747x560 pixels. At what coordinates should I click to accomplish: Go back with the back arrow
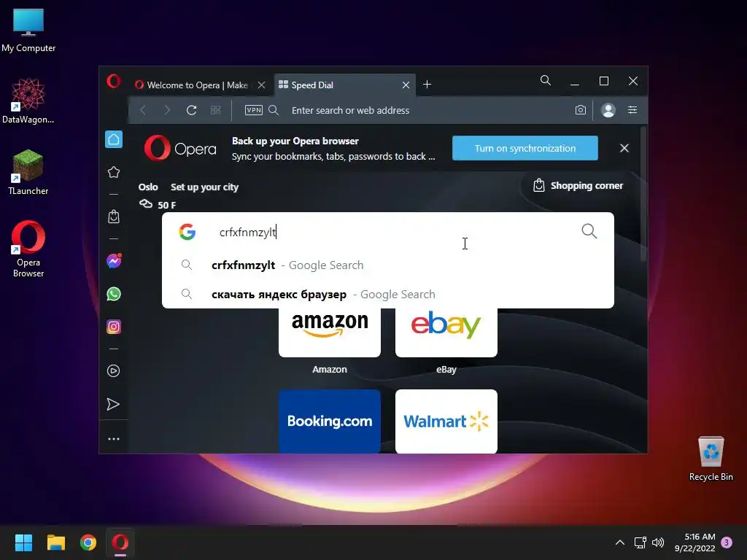point(143,111)
